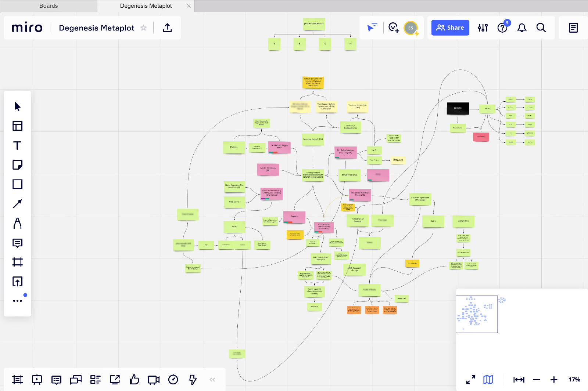This screenshot has height=391, width=588.
Task: Select the Degenesis Metaplot tab
Action: (x=146, y=6)
